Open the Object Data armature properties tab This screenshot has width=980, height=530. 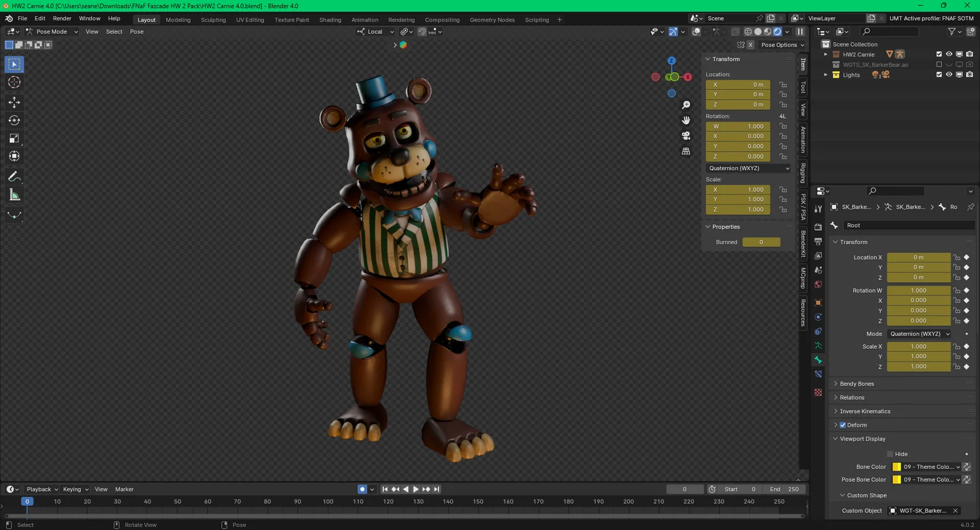(x=818, y=346)
